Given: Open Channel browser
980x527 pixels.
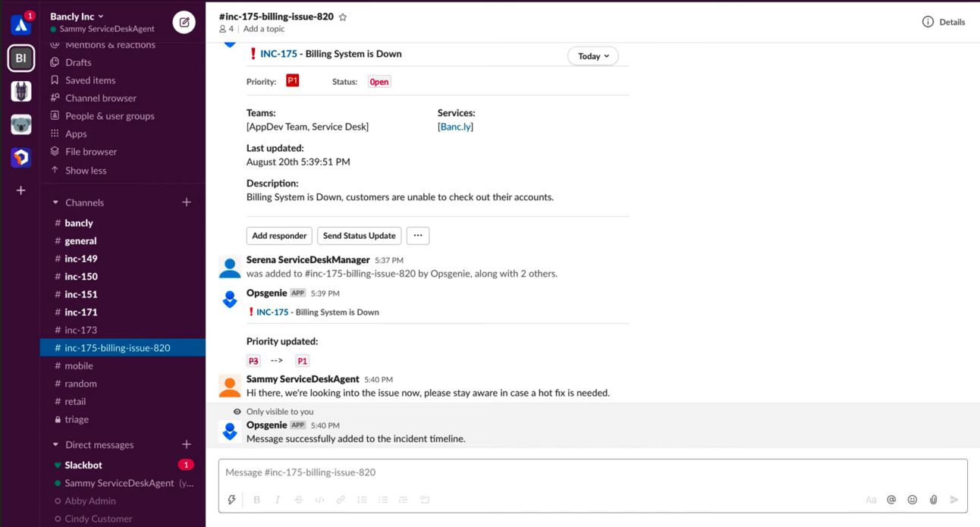Looking at the screenshot, I should tap(101, 98).
